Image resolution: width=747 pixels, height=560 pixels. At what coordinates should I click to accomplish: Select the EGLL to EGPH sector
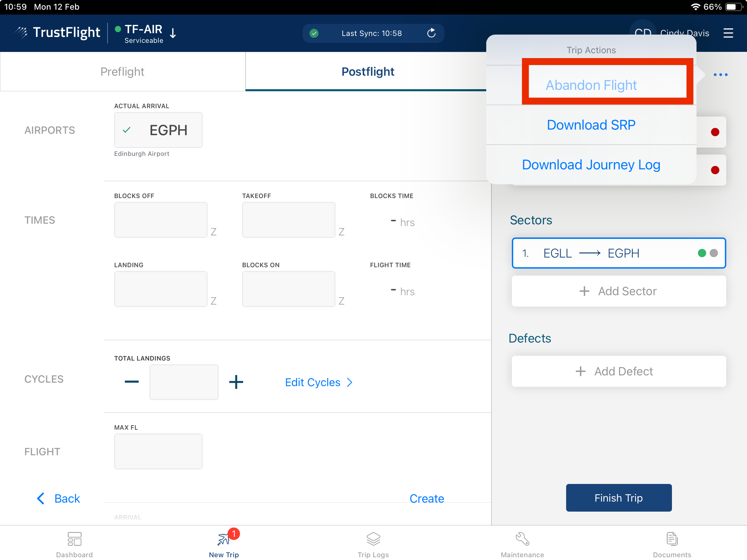pyautogui.click(x=619, y=253)
